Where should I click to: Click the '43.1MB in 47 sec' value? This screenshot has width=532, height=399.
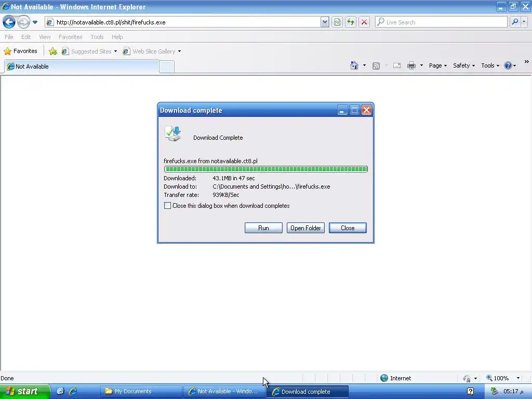click(233, 178)
